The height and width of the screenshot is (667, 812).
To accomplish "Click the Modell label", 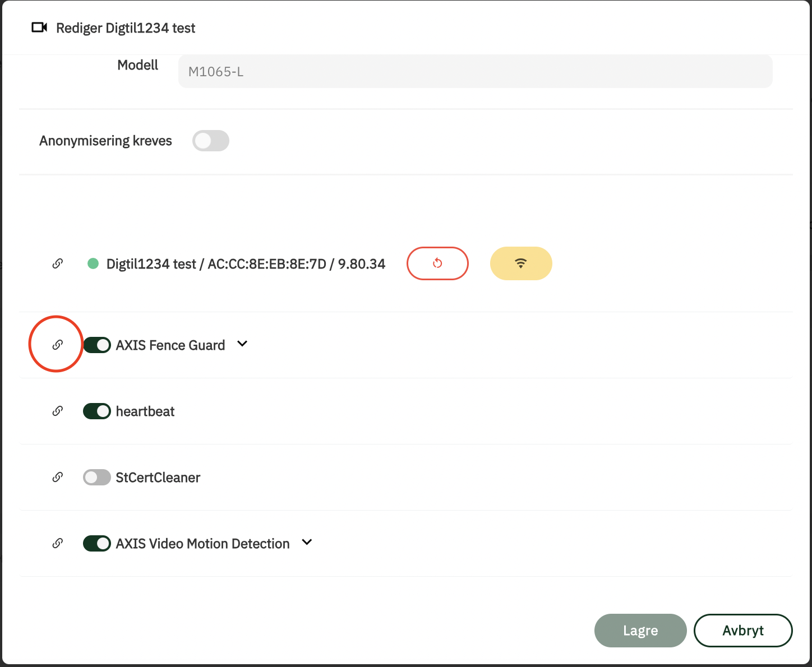I will coord(138,65).
